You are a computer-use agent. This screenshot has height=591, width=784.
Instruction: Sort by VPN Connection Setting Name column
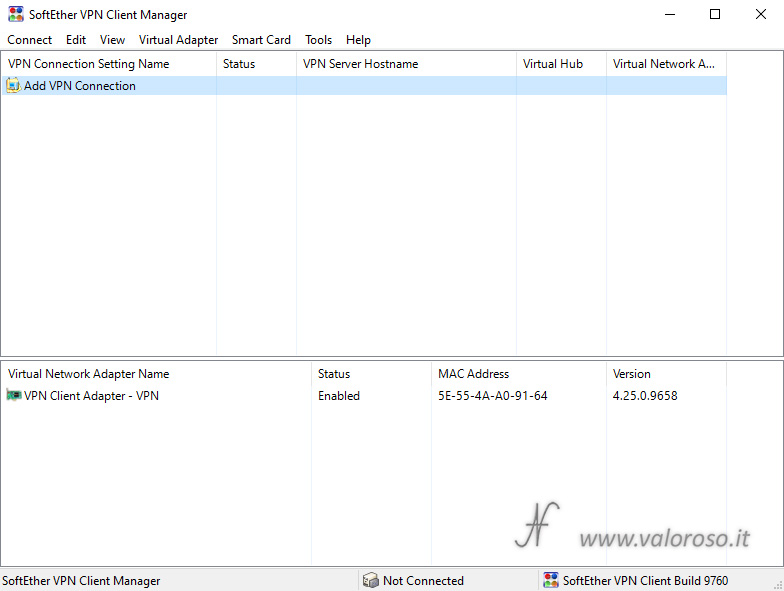click(109, 64)
